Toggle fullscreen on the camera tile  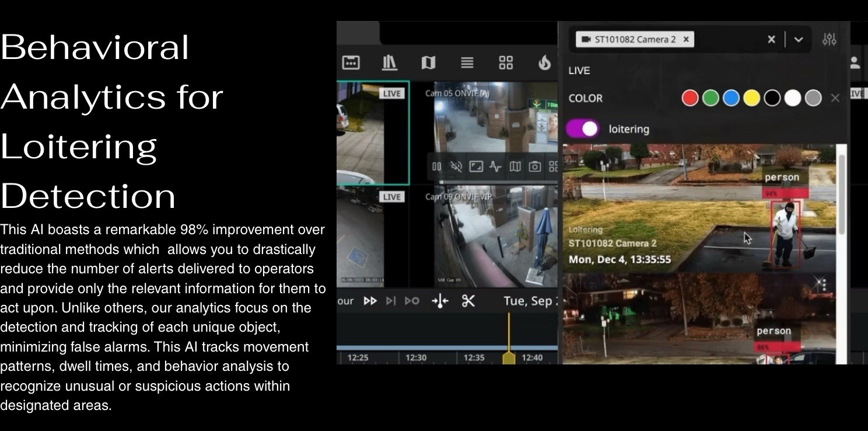(x=476, y=166)
